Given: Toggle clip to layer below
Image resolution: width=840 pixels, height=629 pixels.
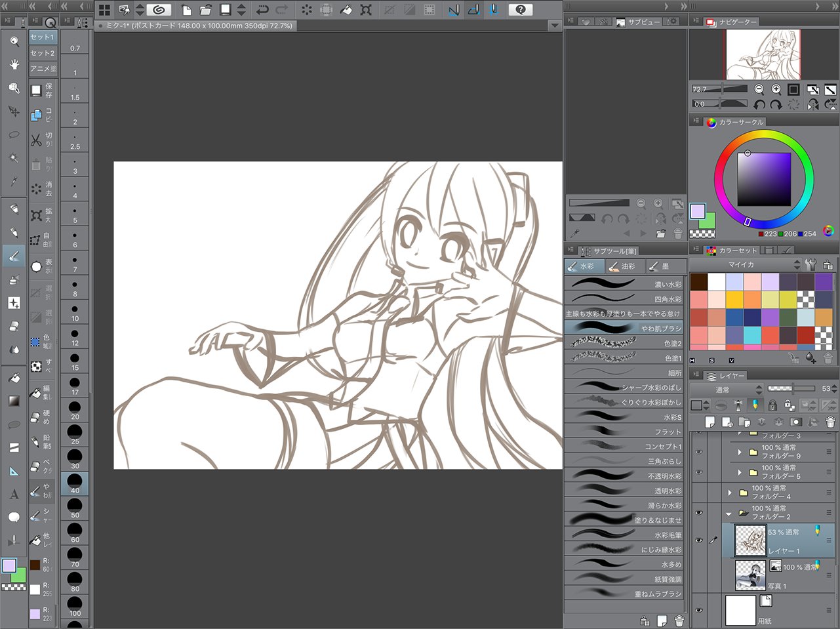Looking at the screenshot, I should click(721, 405).
